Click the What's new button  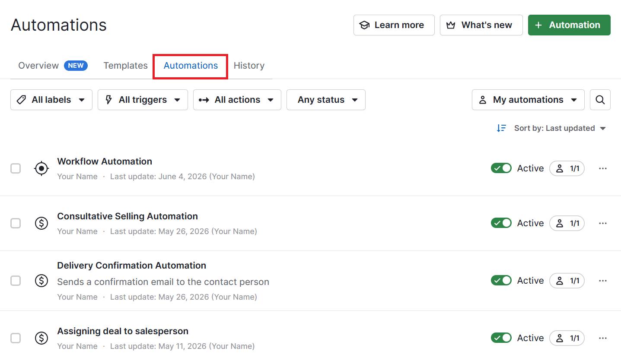point(481,25)
